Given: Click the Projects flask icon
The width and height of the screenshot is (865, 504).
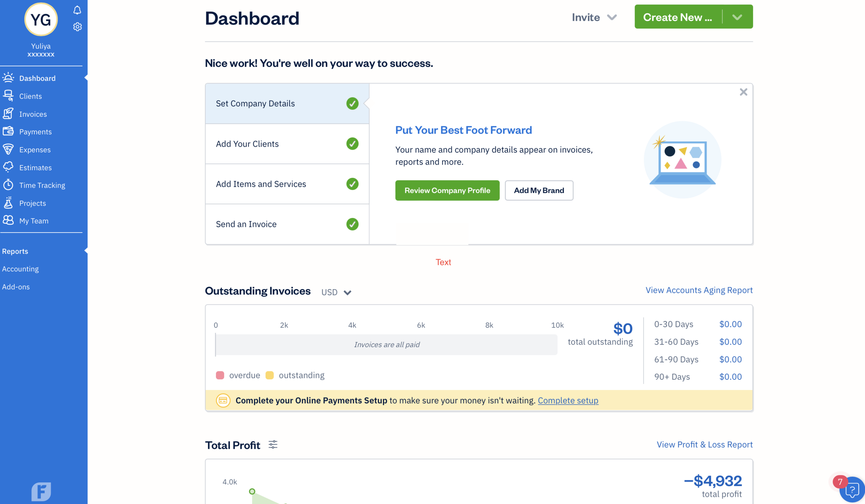Looking at the screenshot, I should click(x=8, y=203).
